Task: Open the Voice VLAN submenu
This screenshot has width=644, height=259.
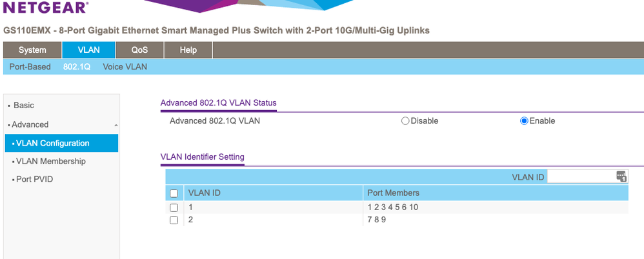Action: pos(125,67)
